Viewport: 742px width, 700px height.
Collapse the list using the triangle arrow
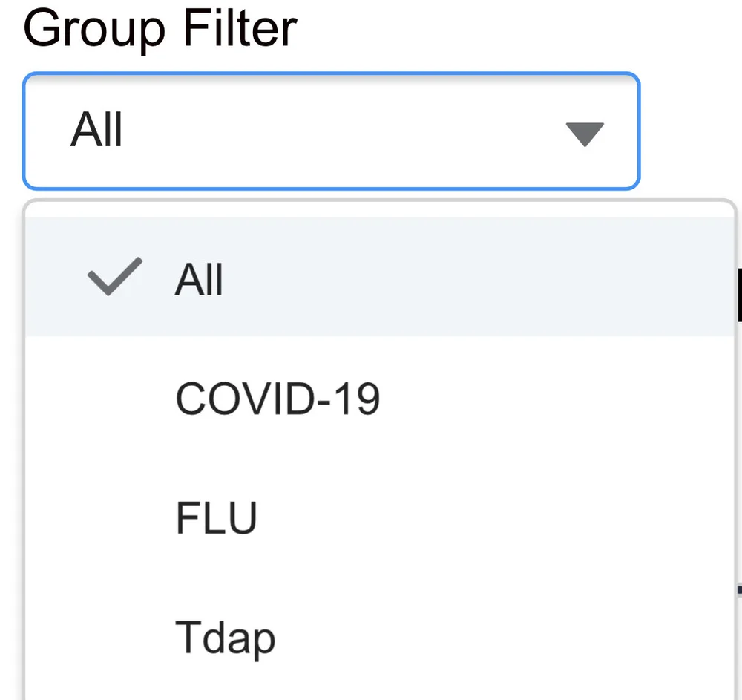585,134
